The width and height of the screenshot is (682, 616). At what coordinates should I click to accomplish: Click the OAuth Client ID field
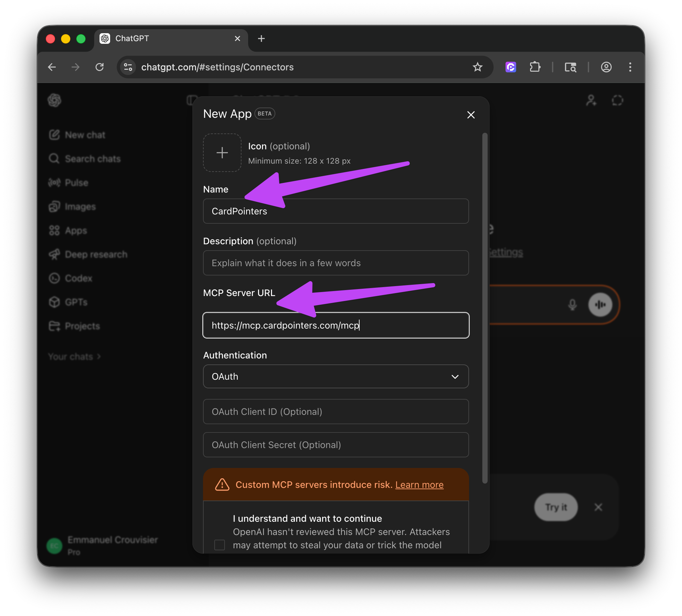click(336, 412)
